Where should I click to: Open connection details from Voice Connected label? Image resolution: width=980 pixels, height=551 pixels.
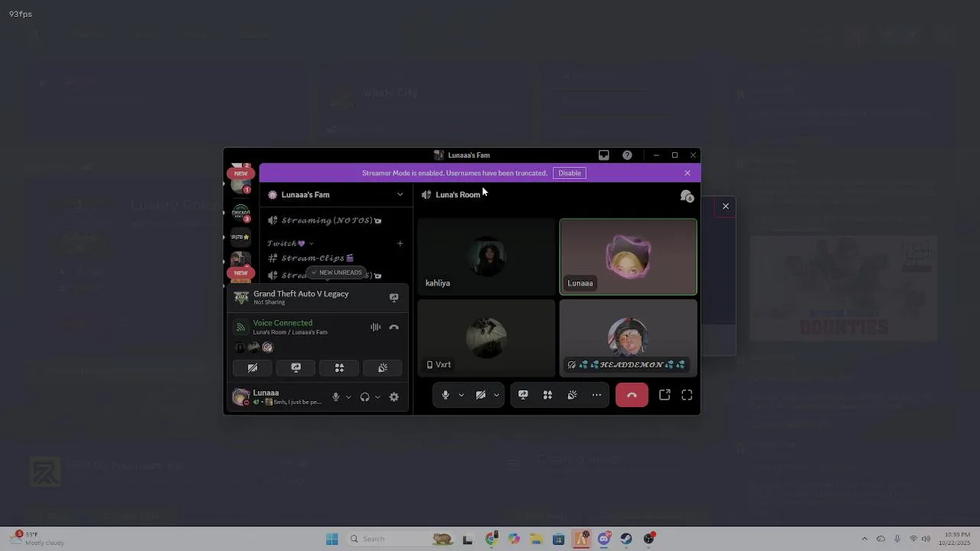click(x=283, y=323)
